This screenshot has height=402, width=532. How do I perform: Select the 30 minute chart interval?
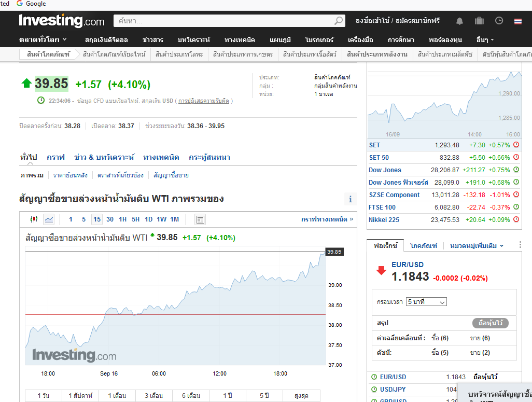pos(110,219)
